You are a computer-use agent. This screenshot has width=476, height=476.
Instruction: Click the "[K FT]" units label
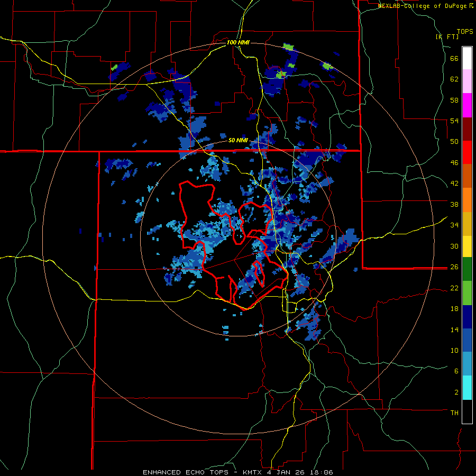coord(447,36)
